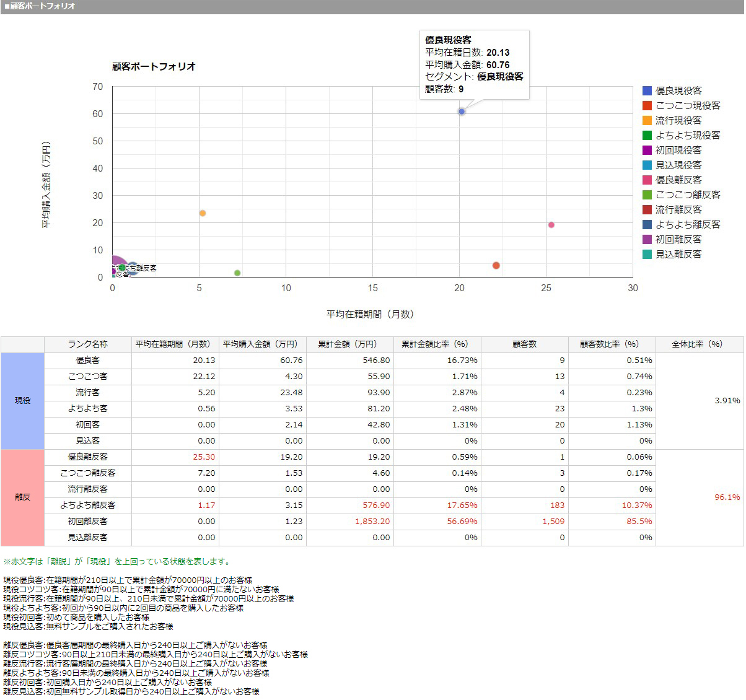
Task: Click the 顧客ポートフォリオ chart title
Action: (154, 66)
